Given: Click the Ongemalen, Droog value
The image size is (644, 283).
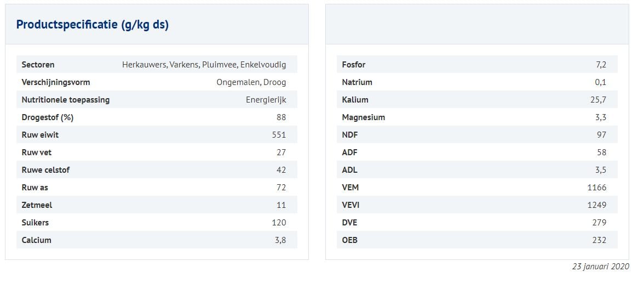Looking at the screenshot, I should tap(251, 82).
